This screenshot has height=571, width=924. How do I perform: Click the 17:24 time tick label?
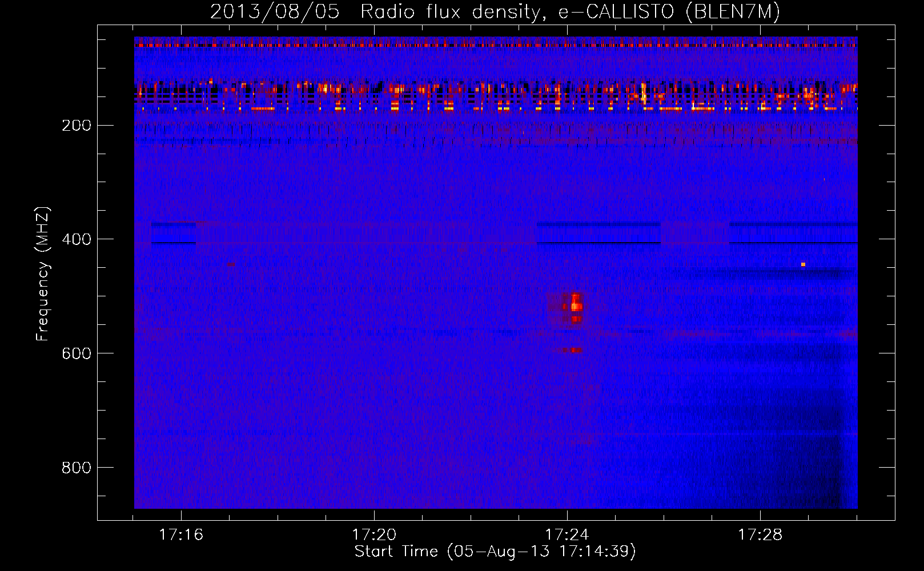[x=567, y=535]
